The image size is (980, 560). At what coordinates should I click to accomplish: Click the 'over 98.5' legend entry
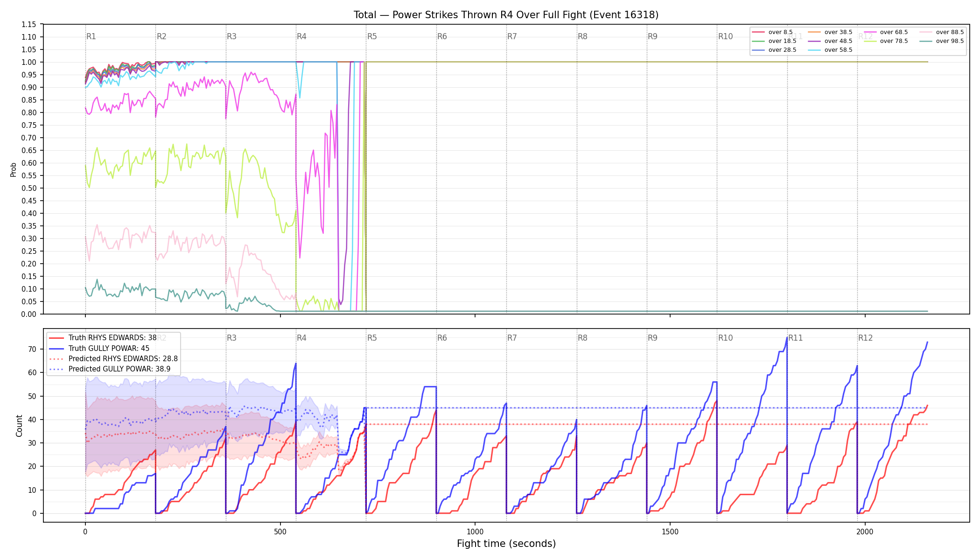942,41
